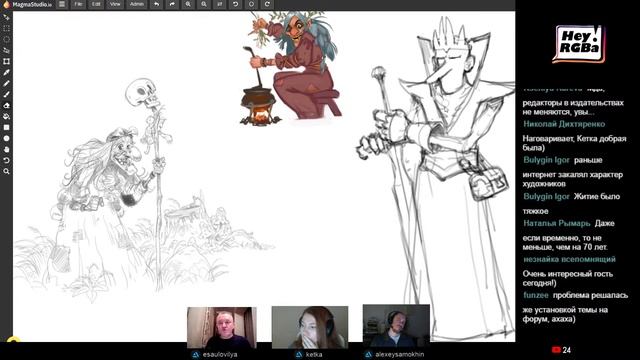Click alexeysamokhin's webcam video
Image resolution: width=640 pixels, height=360 pixels.
(x=396, y=326)
